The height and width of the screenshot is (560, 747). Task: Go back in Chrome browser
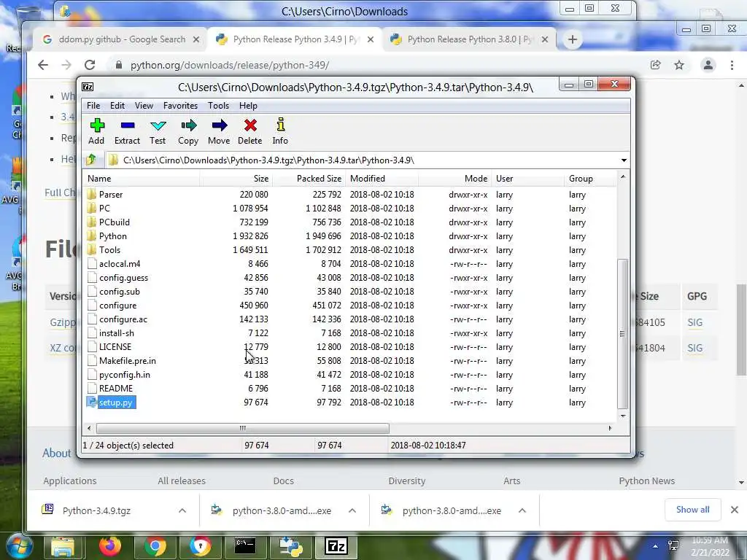click(x=43, y=65)
